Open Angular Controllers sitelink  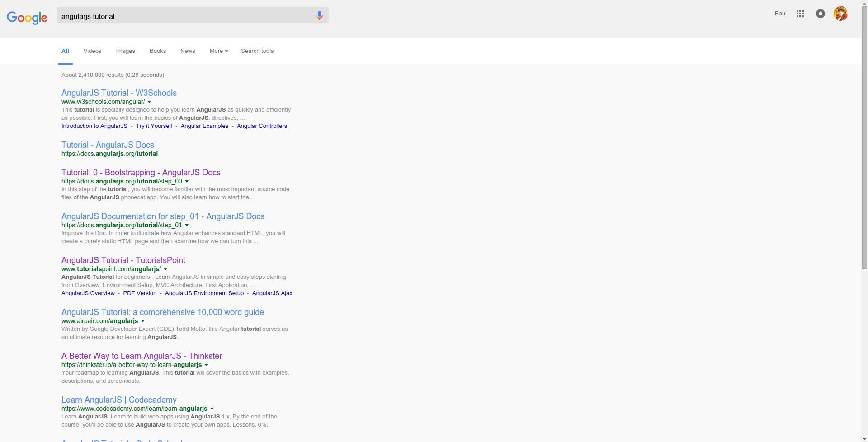(262, 126)
